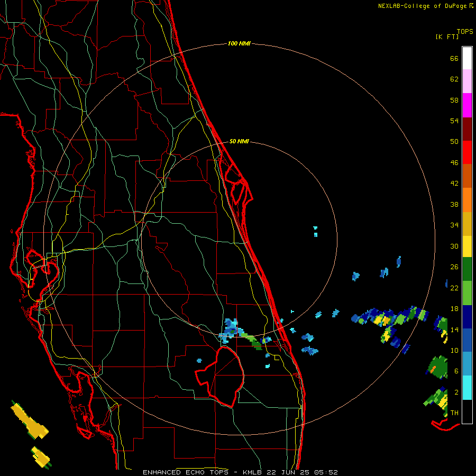Select the gold swatch near 34
The width and height of the screenshot is (476, 476).
tap(467, 224)
